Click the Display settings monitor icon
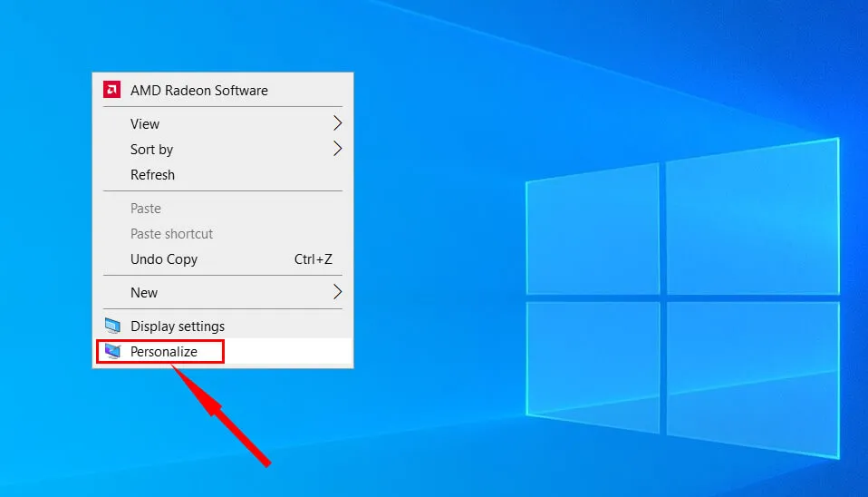 (x=112, y=326)
